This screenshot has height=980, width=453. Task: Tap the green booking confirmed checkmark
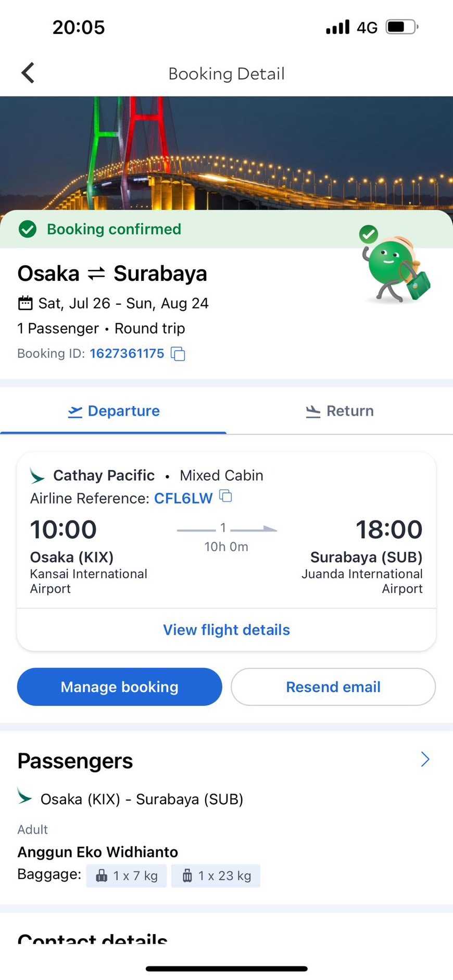pyautogui.click(x=28, y=229)
